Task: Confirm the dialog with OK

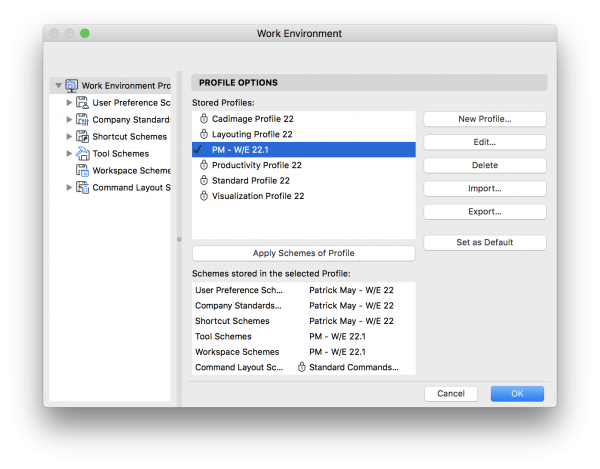Action: pos(517,393)
